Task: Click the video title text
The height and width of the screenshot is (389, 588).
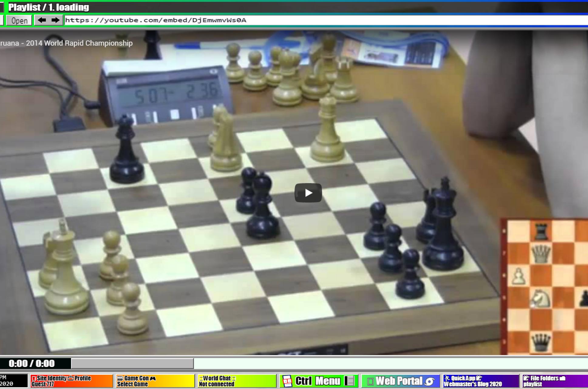Action: [66, 43]
